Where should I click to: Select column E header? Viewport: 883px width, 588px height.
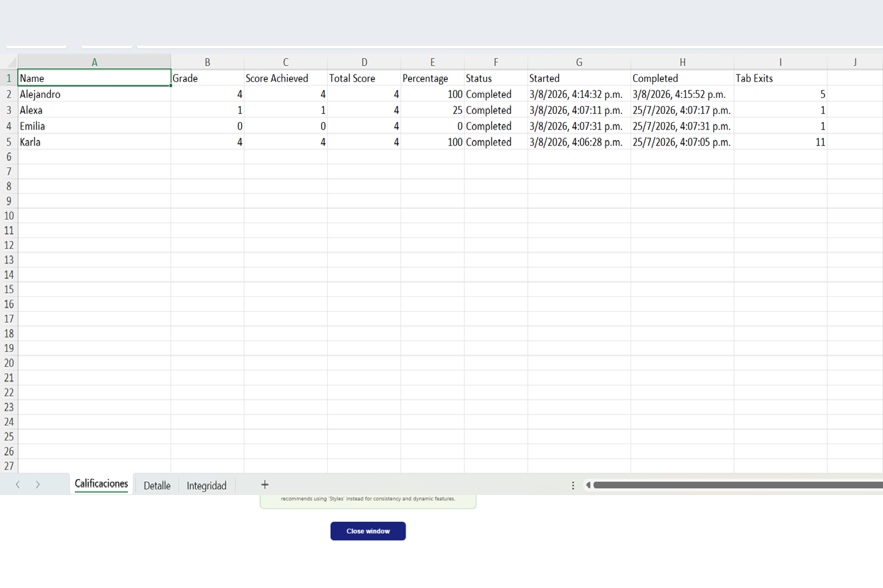[432, 62]
